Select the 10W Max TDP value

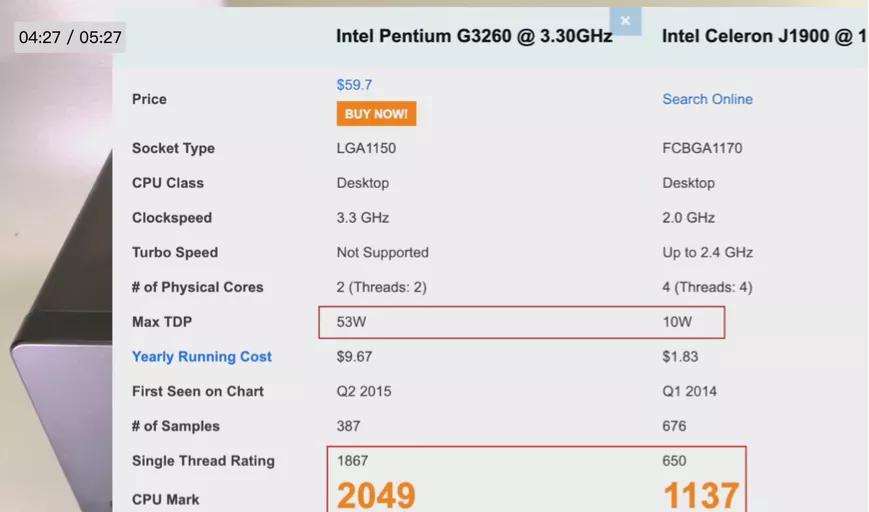(x=677, y=322)
